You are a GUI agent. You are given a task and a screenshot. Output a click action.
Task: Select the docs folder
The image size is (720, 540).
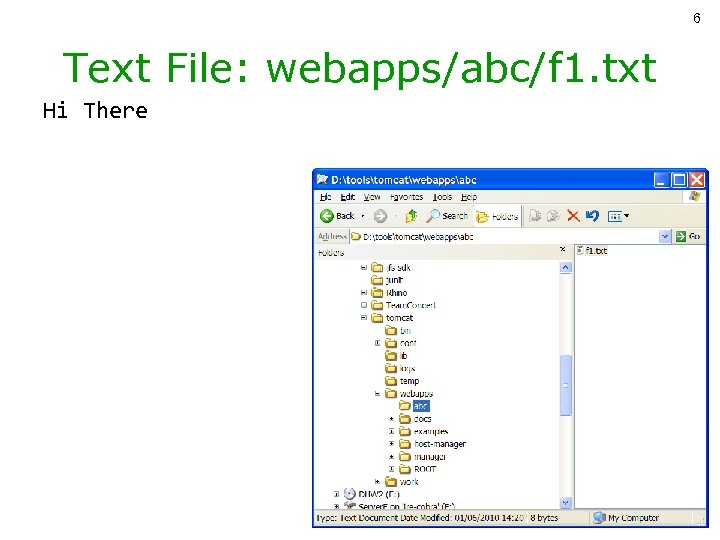[415, 419]
